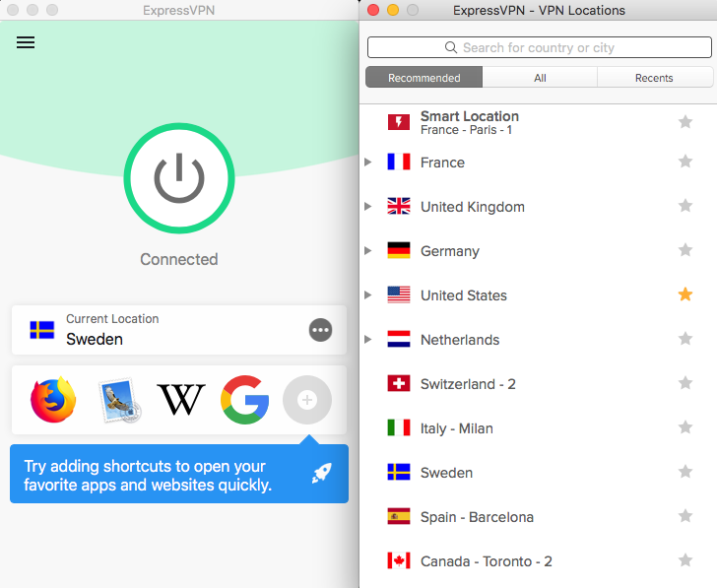Favorite Sweden using its star

(685, 472)
